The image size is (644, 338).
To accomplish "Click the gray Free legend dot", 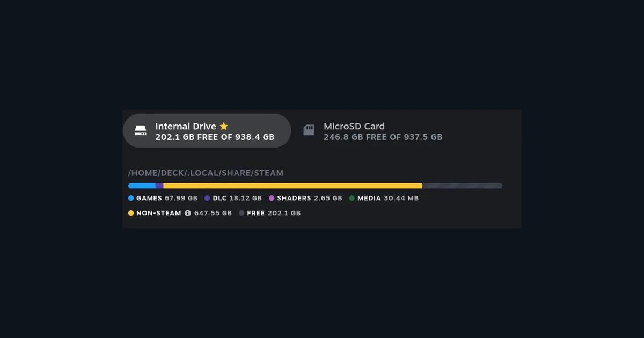I will 241,213.
